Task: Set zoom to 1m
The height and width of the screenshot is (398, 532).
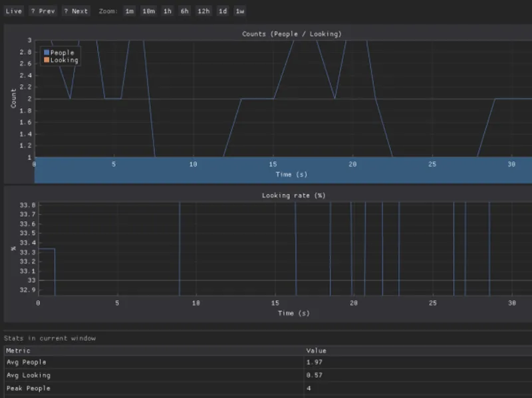Action: tap(130, 11)
